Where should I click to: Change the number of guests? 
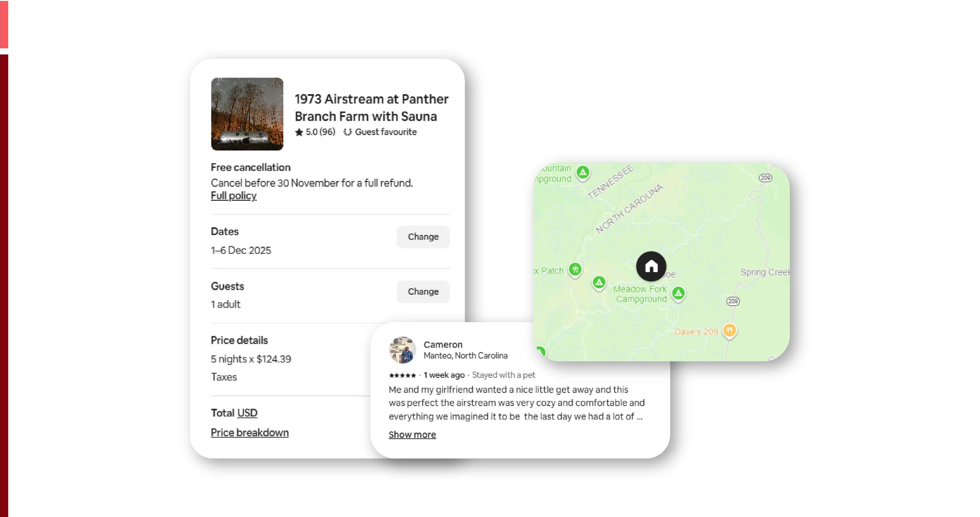(x=423, y=291)
